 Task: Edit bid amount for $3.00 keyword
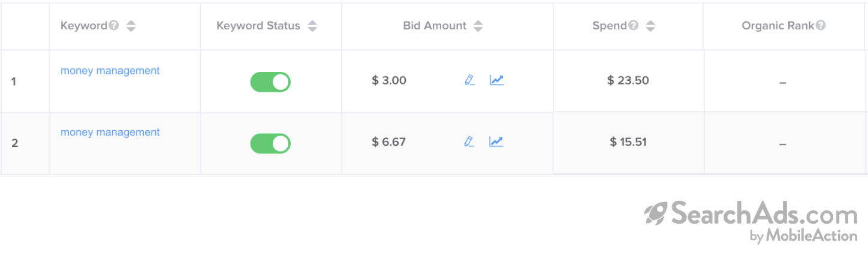469,80
